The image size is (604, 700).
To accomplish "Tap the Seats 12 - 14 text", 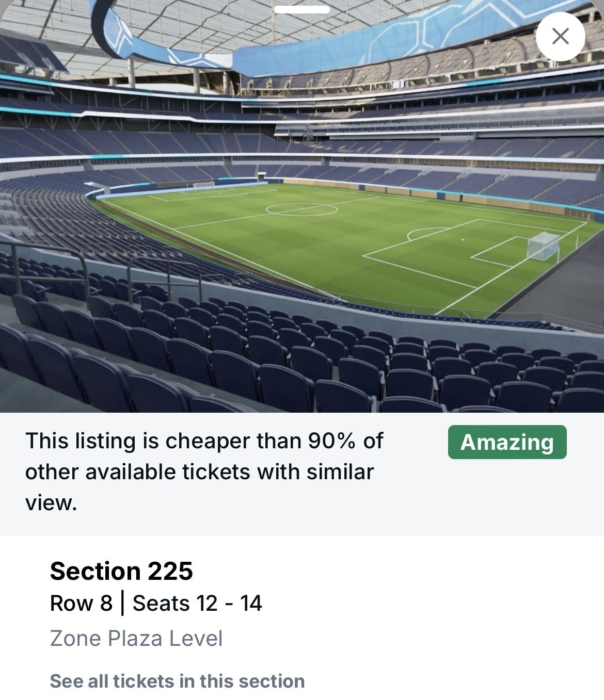I will click(x=197, y=603).
